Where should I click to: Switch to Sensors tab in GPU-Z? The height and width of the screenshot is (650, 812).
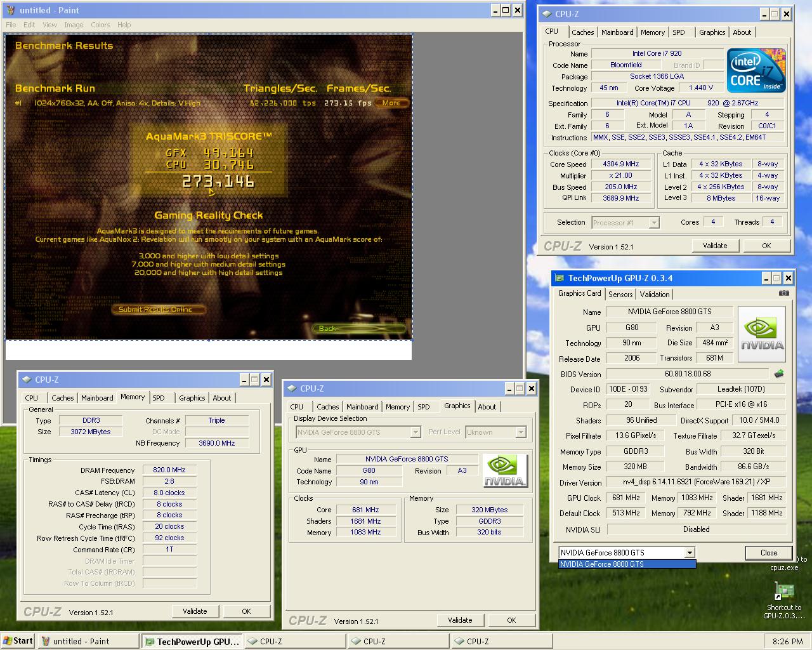(x=620, y=295)
